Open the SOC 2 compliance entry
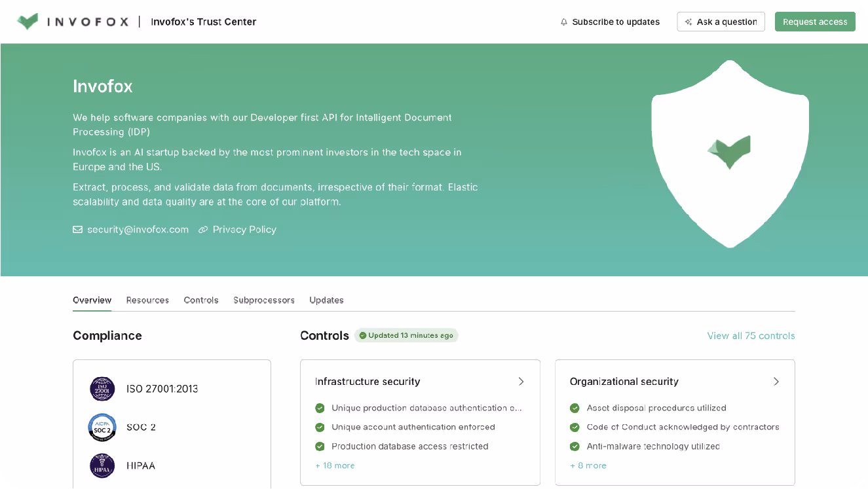 click(141, 427)
